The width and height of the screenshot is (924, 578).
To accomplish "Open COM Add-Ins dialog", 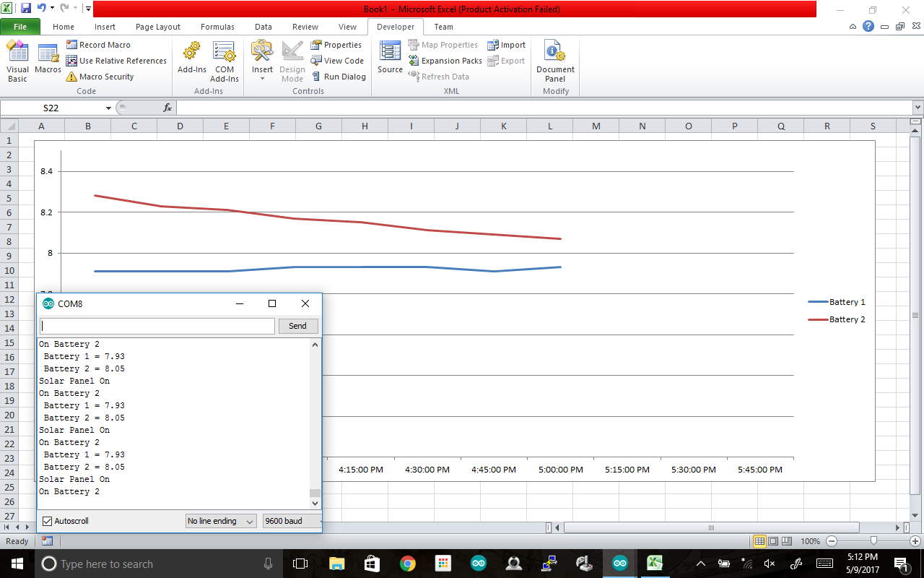I will tap(225, 61).
